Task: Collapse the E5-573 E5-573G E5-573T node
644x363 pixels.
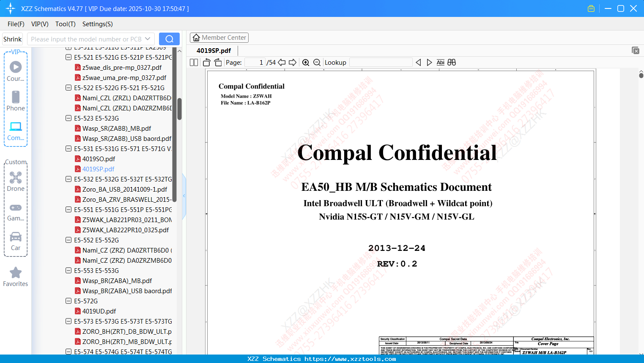Action: tap(69, 321)
